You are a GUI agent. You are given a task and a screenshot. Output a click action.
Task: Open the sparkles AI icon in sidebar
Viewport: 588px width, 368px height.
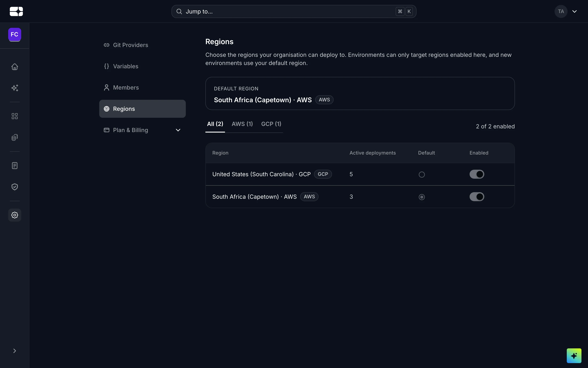14,88
